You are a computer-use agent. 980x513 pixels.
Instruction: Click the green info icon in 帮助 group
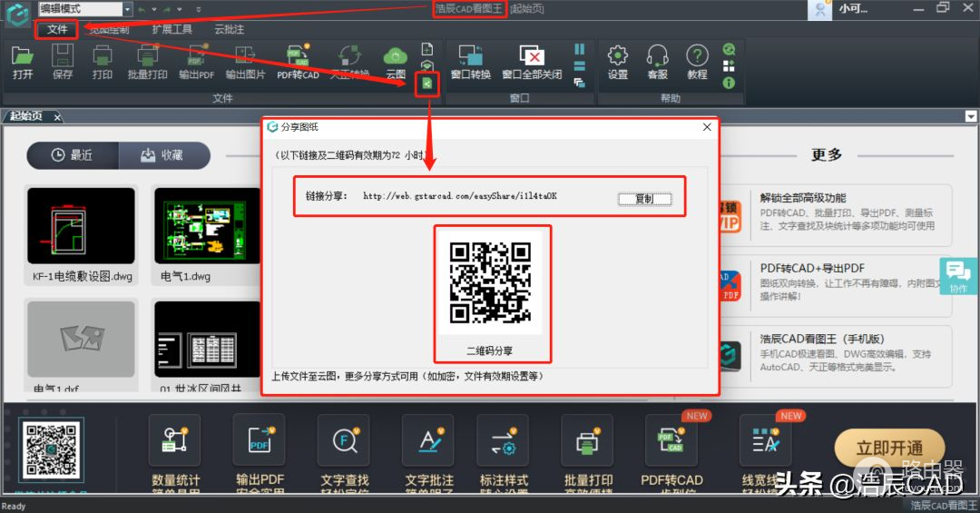[729, 83]
